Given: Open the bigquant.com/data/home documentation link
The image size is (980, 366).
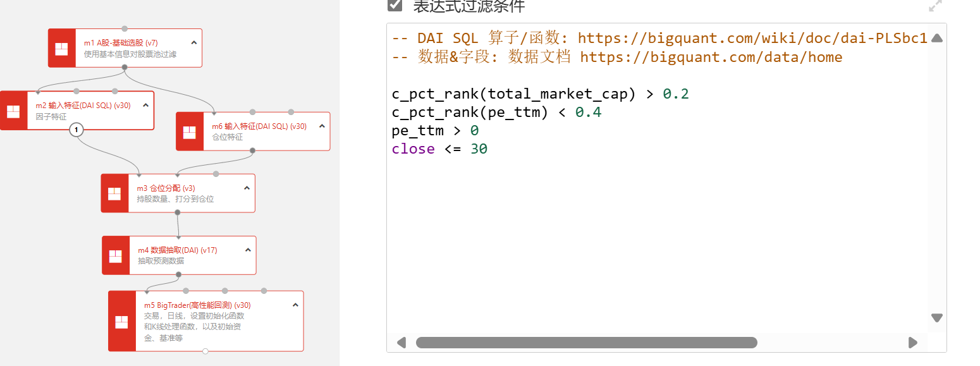Looking at the screenshot, I should [711, 58].
